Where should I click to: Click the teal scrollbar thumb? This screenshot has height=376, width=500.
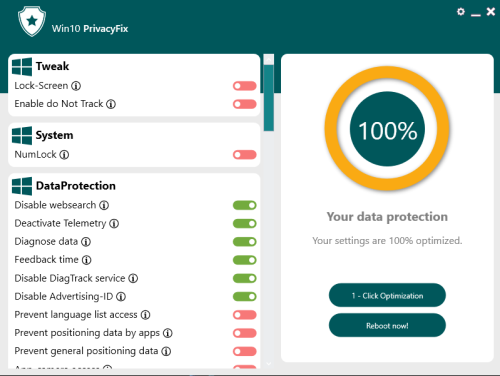pyautogui.click(x=269, y=98)
